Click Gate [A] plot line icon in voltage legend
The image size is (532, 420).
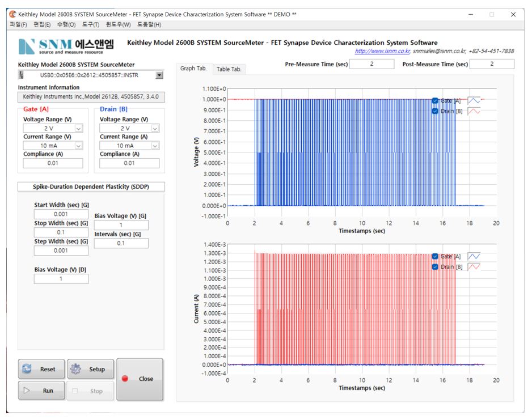coord(474,100)
